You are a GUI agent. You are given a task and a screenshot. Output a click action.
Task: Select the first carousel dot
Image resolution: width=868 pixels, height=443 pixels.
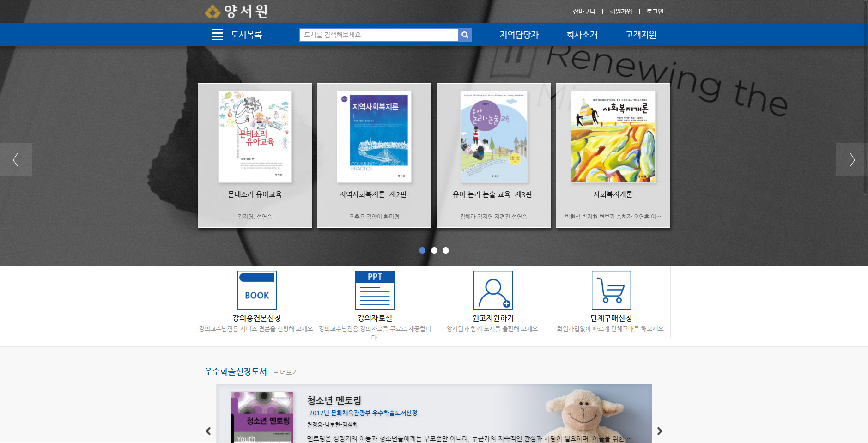click(422, 250)
